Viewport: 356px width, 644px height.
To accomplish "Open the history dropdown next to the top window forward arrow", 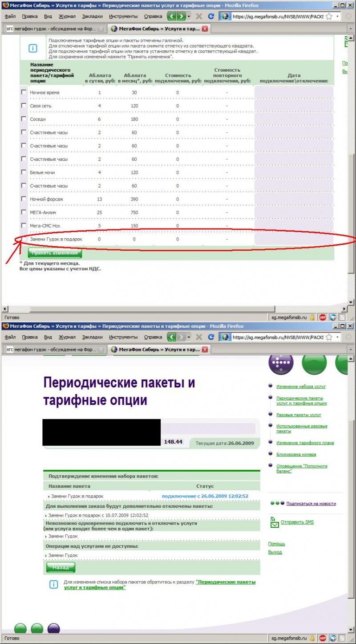I will point(189,16).
